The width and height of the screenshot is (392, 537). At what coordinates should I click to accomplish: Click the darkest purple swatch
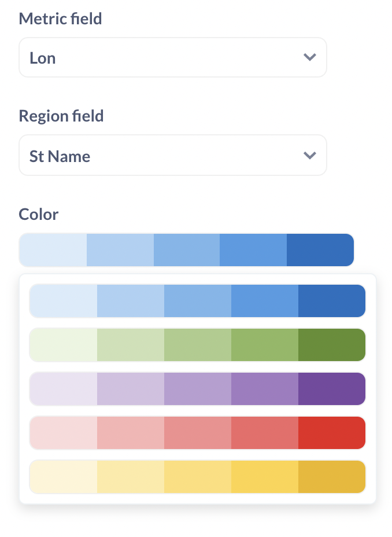(x=331, y=389)
